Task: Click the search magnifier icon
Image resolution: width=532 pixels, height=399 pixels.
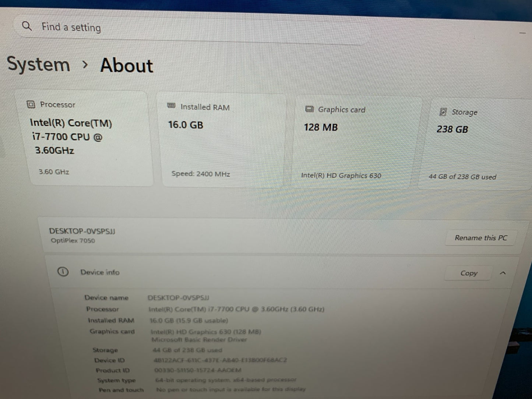Action: click(x=27, y=26)
